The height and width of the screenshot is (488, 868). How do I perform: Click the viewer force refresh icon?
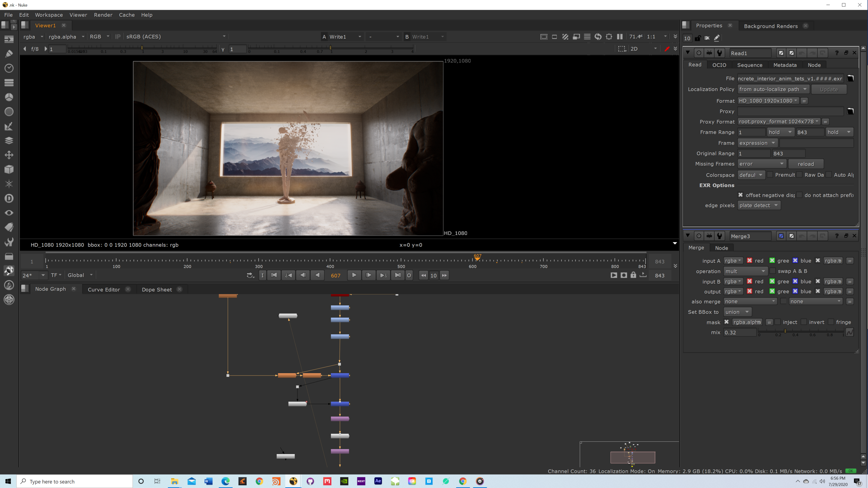(x=598, y=36)
